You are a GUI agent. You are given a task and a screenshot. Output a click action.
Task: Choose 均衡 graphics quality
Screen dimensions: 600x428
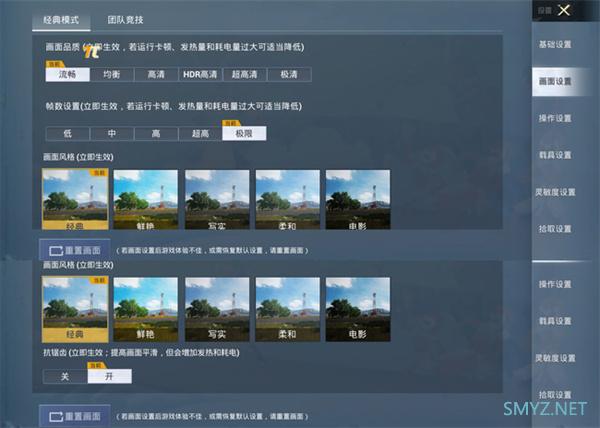click(112, 74)
